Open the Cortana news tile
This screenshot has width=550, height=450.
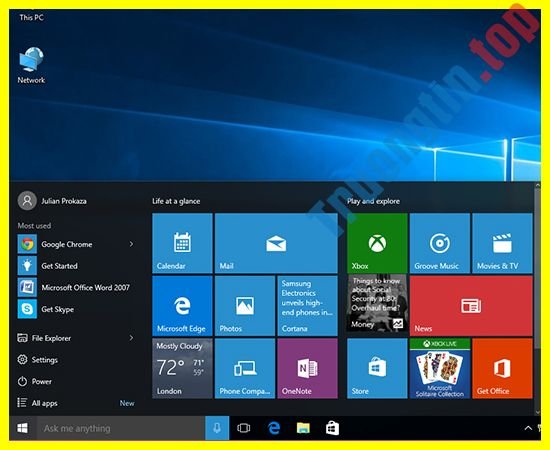pyautogui.click(x=307, y=305)
